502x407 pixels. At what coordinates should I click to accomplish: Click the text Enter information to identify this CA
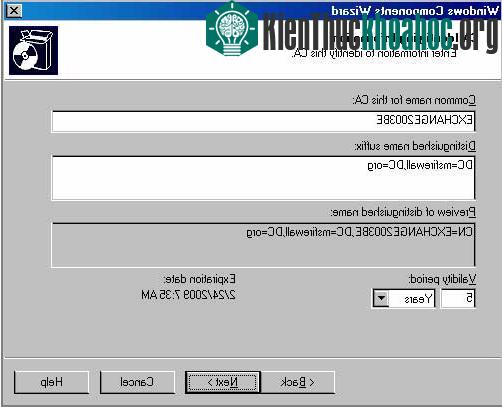pos(374,53)
